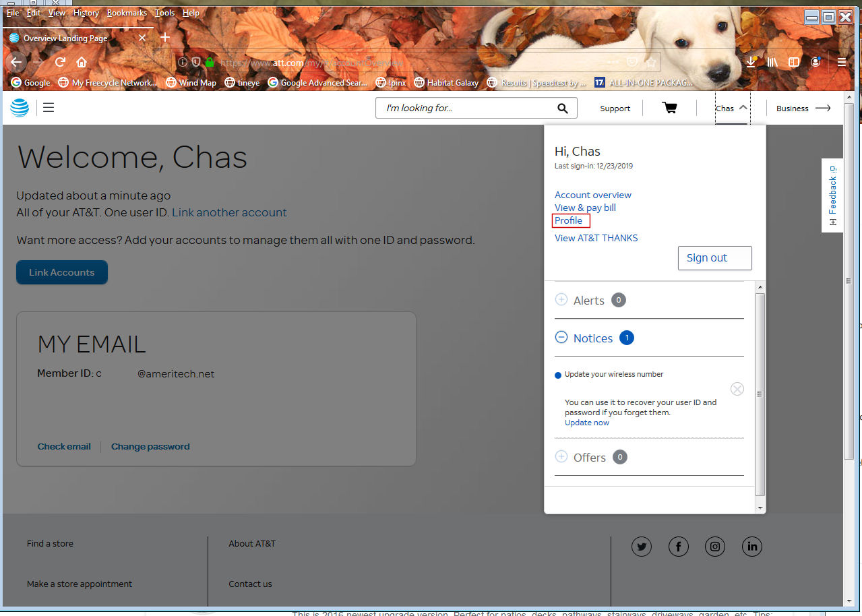862x616 pixels.
Task: Open the Firefox Library
Action: click(772, 62)
